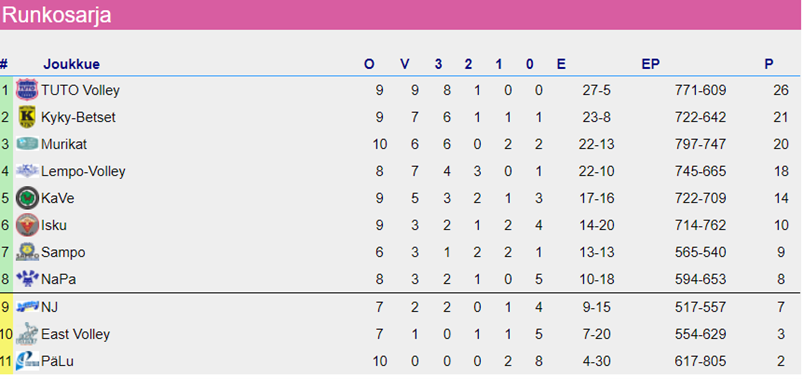Click the Joukkue column header

[x=72, y=64]
